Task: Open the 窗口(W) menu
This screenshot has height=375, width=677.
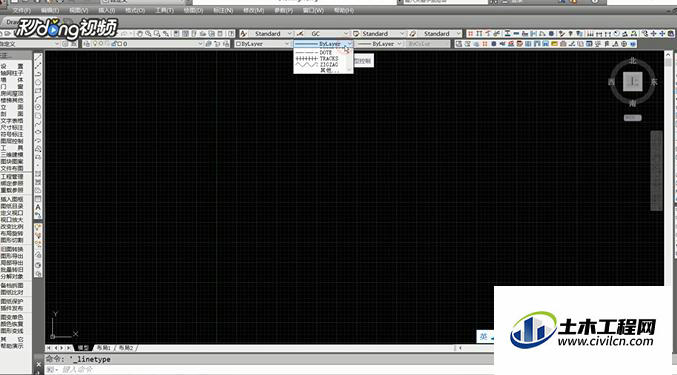Action: pyautogui.click(x=313, y=10)
